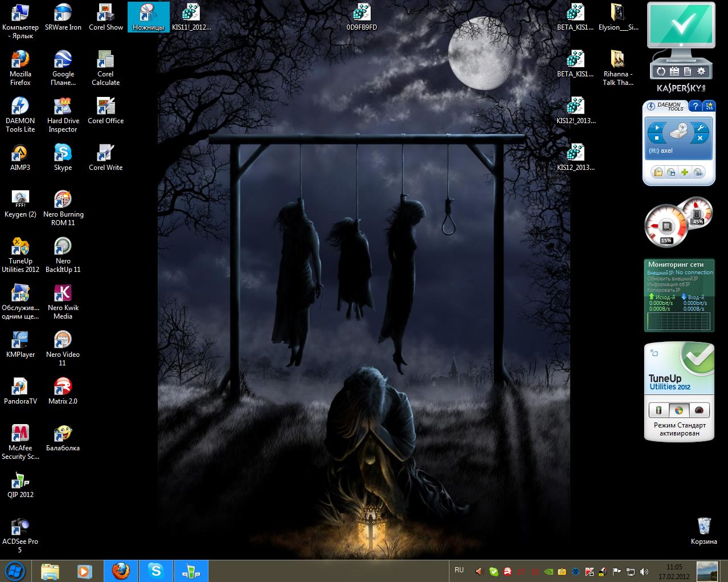
Task: Switch to Skype in the taskbar
Action: (156, 571)
